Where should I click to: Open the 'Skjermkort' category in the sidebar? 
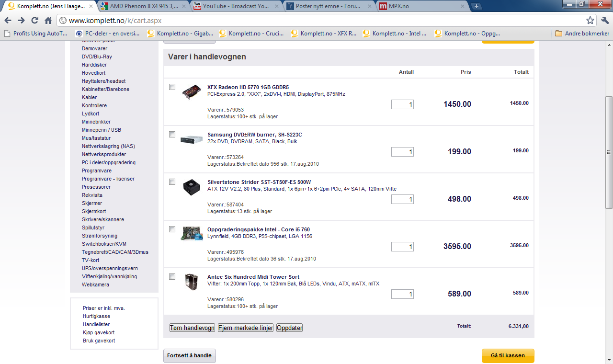tap(94, 211)
